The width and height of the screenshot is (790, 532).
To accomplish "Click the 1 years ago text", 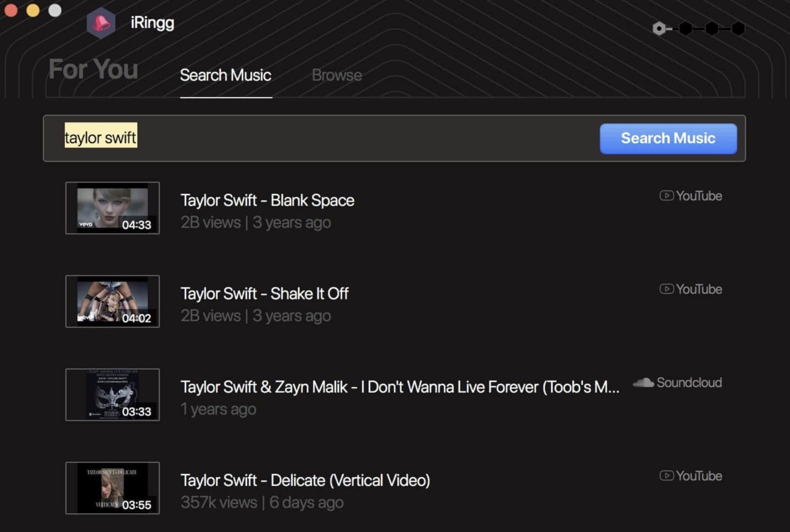I will pyautogui.click(x=218, y=409).
